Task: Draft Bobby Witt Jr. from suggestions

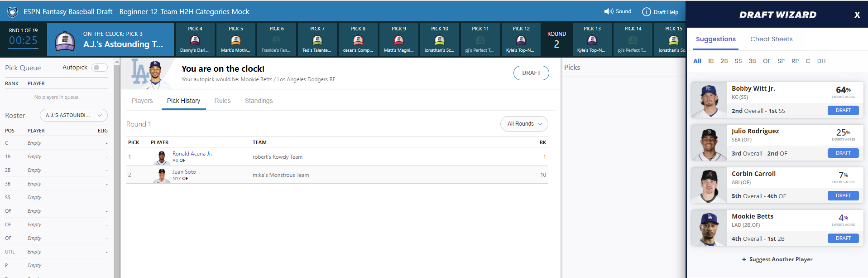Action: pos(843,110)
